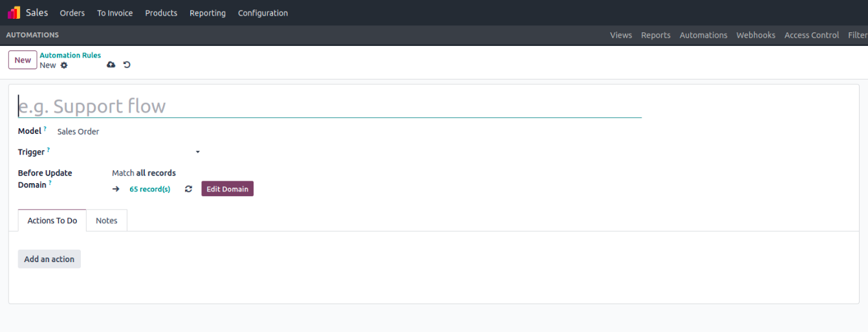Image resolution: width=868 pixels, height=332 pixels.
Task: Open the Reporting menu
Action: click(208, 13)
